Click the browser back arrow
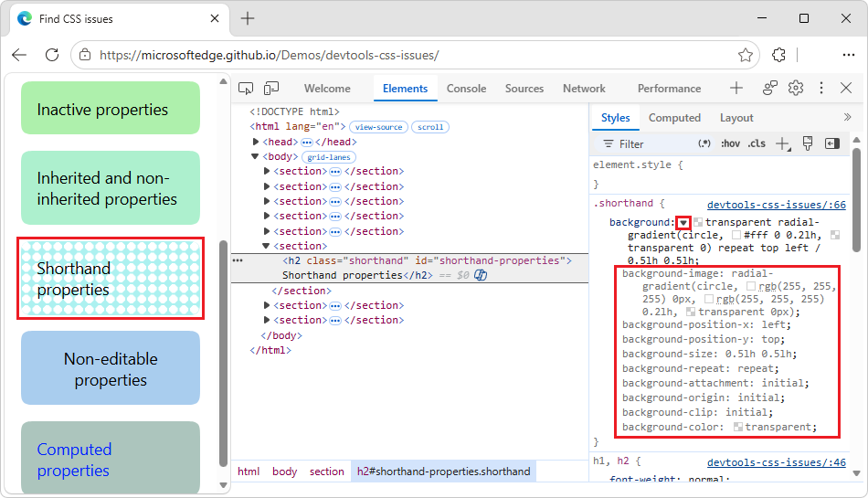This screenshot has width=868, height=498. tap(19, 55)
